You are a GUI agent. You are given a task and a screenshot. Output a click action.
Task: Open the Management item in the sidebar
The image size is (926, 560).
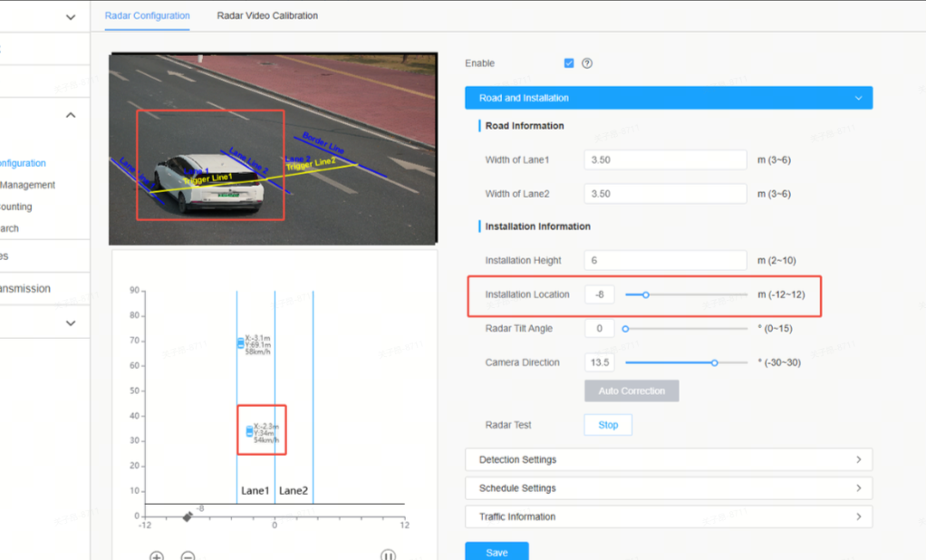point(28,185)
